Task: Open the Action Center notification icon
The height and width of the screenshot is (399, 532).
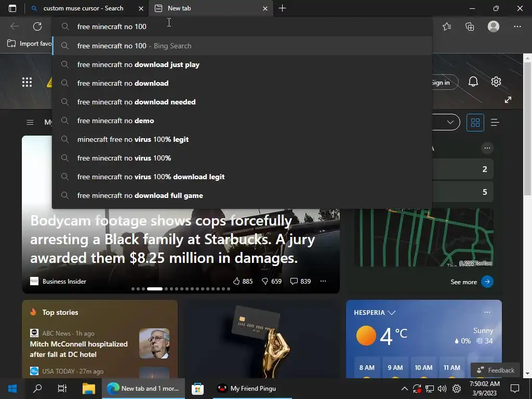Action: (x=515, y=389)
